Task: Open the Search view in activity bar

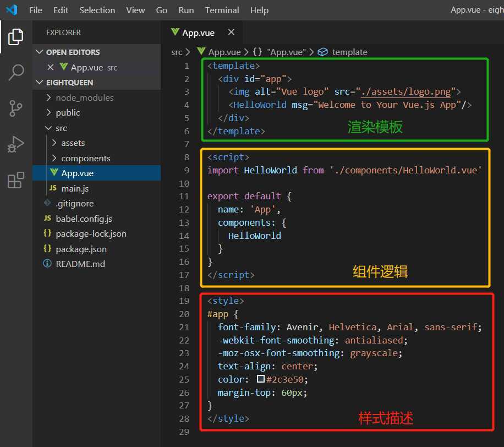Action: pyautogui.click(x=15, y=72)
